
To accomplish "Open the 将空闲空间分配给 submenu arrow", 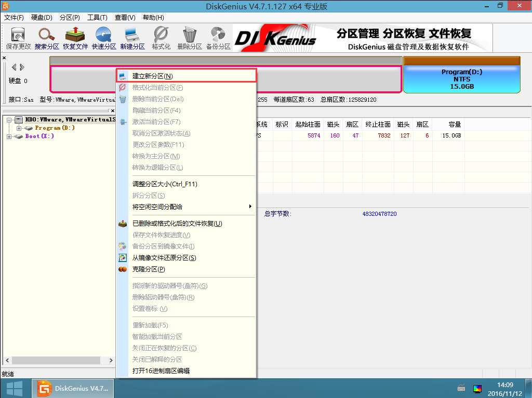I will (x=250, y=207).
